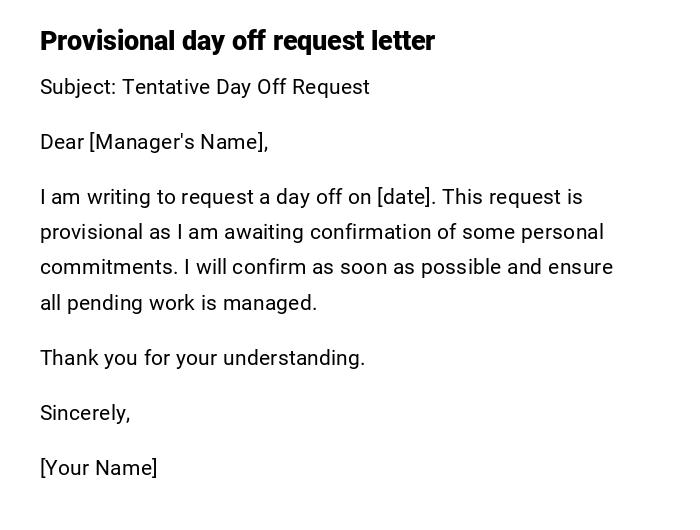Click the word "Subject:" label
This screenshot has width=700, height=530.
78,87
